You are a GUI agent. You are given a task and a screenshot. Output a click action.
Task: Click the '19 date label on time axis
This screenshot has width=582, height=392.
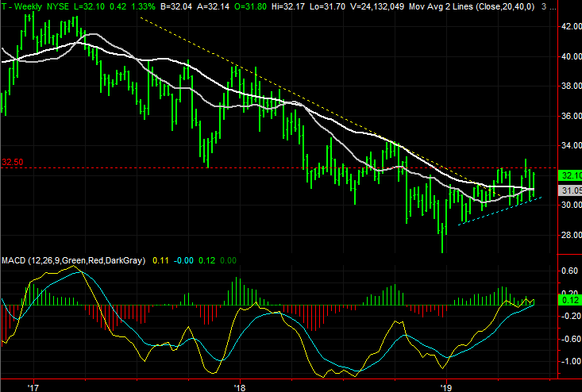[x=446, y=386]
